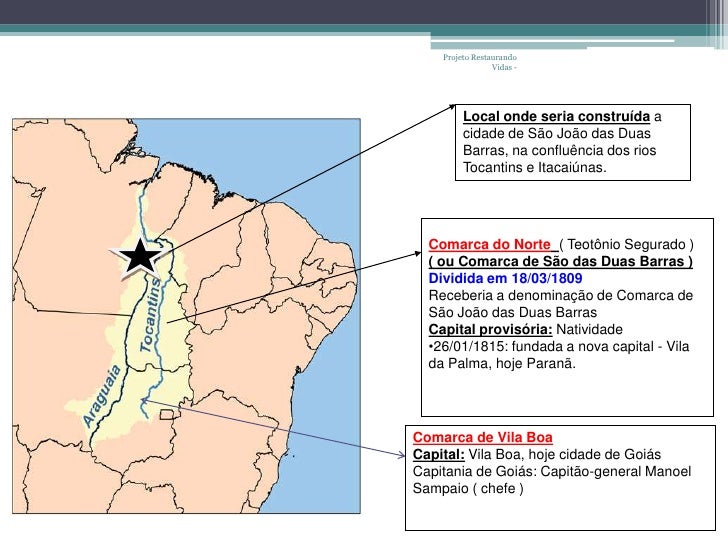Click the word 'Natividade'

pyautogui.click(x=589, y=329)
